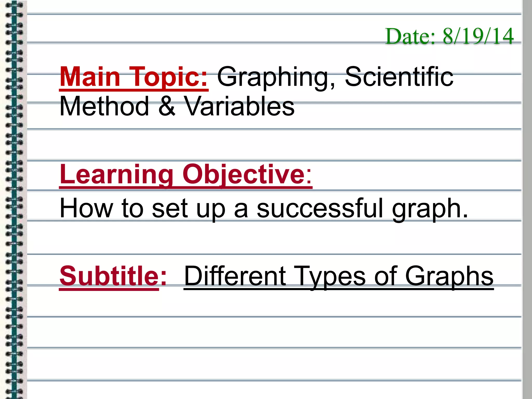This screenshot has height=399, width=532.
Task: Click the red word "Learning"
Action: click(x=116, y=175)
